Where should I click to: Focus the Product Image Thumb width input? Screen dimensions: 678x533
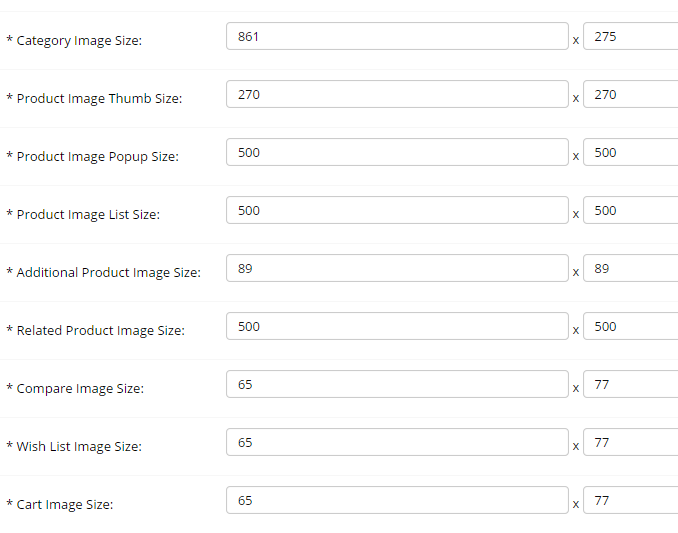coord(397,95)
